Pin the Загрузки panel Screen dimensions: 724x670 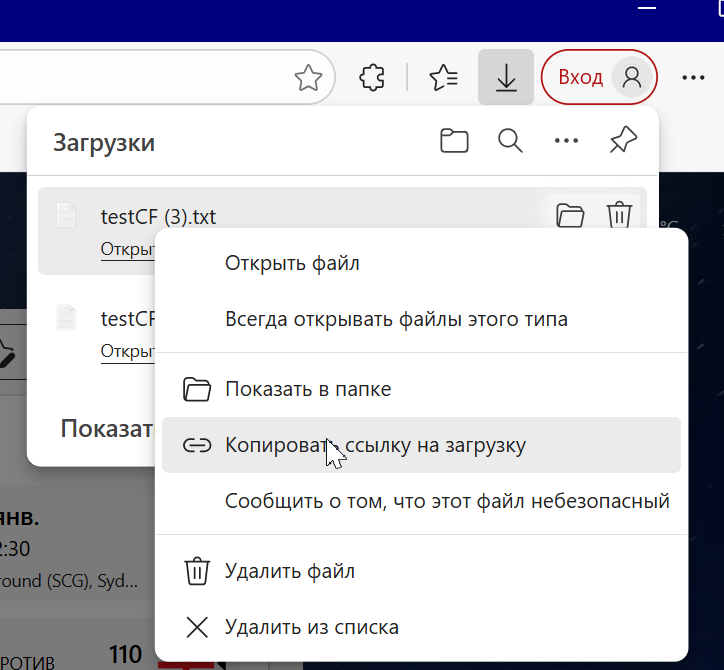coord(623,140)
